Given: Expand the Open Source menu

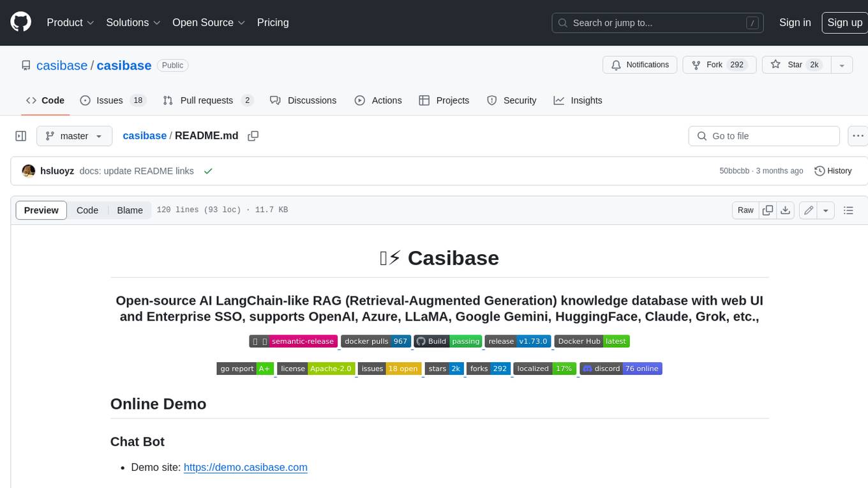Looking at the screenshot, I should tap(209, 22).
